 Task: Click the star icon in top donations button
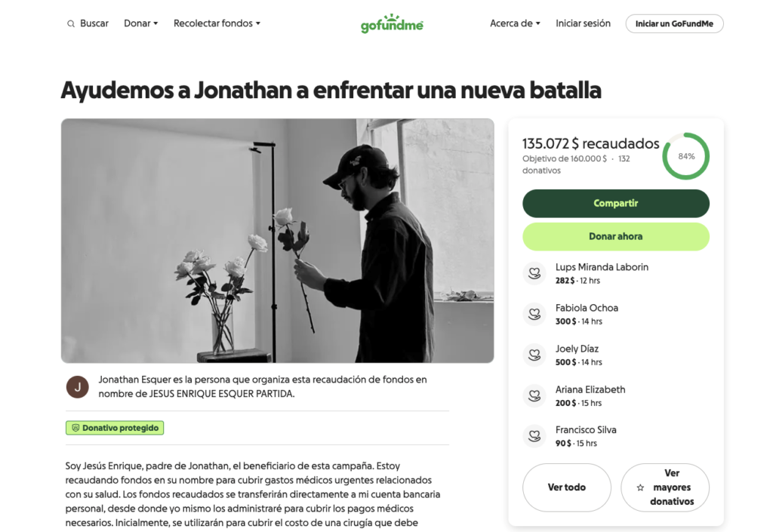click(640, 487)
